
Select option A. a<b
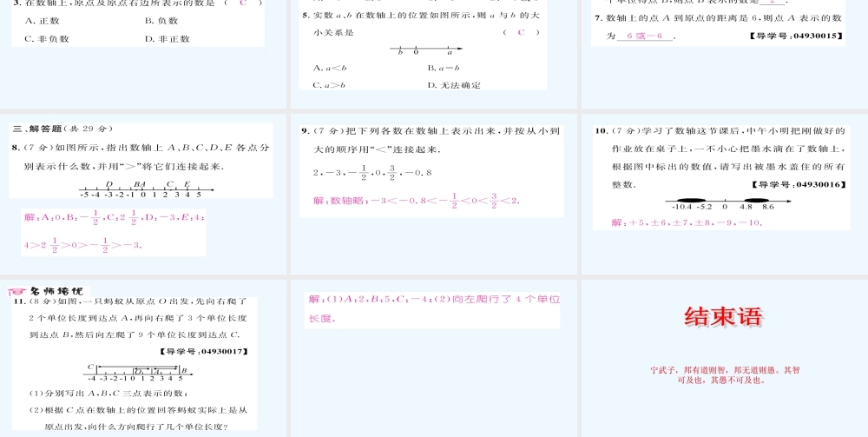pos(330,68)
